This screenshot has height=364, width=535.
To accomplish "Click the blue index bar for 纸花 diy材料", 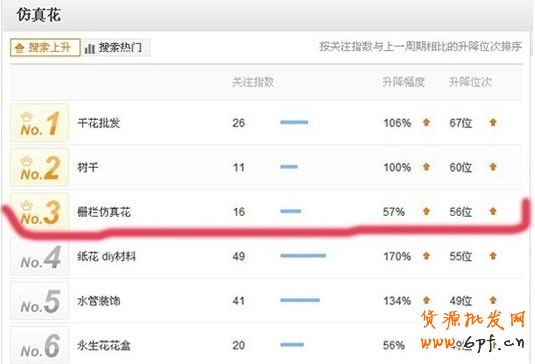I will (x=303, y=256).
